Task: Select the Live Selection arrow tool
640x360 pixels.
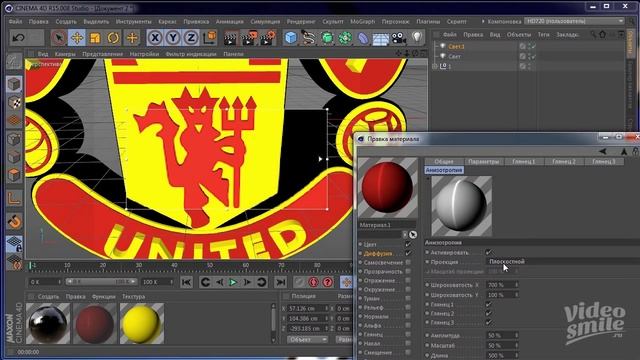Action: (x=59, y=38)
